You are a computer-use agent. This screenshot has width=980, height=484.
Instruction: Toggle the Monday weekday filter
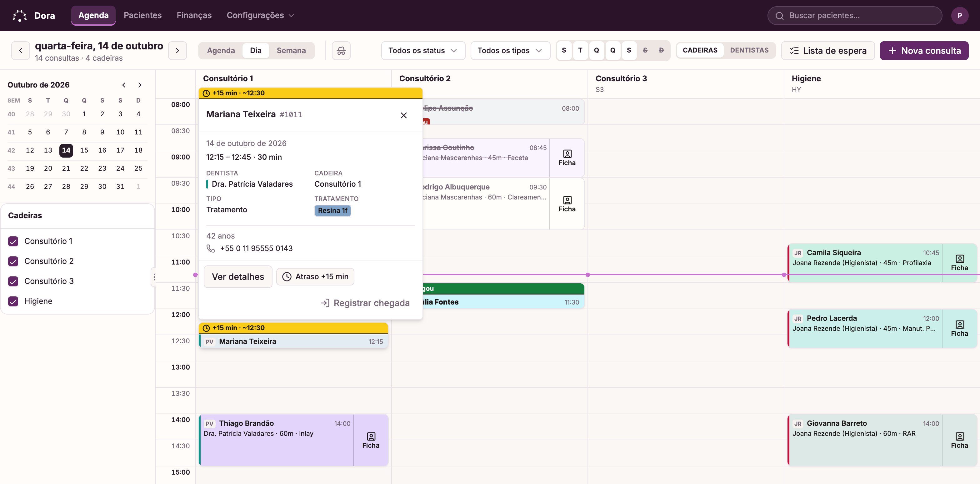pos(564,50)
